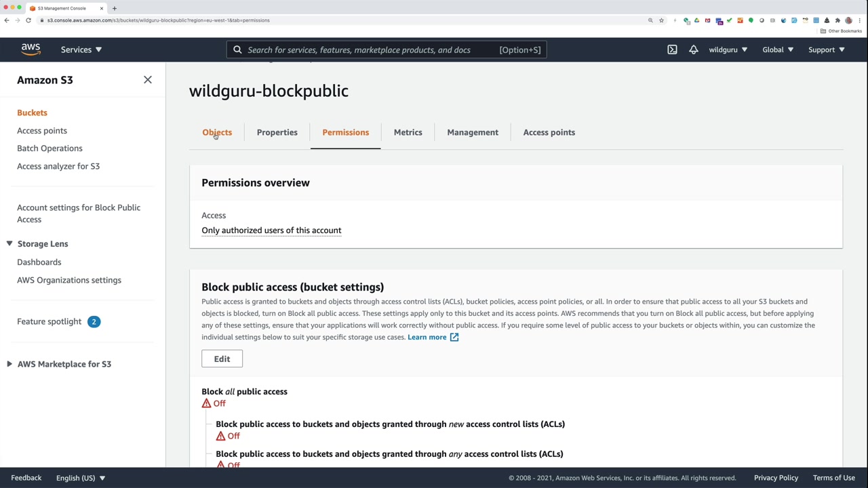Click Edit for Block public access
Viewport: 868px width, 488px height.
coord(222,359)
